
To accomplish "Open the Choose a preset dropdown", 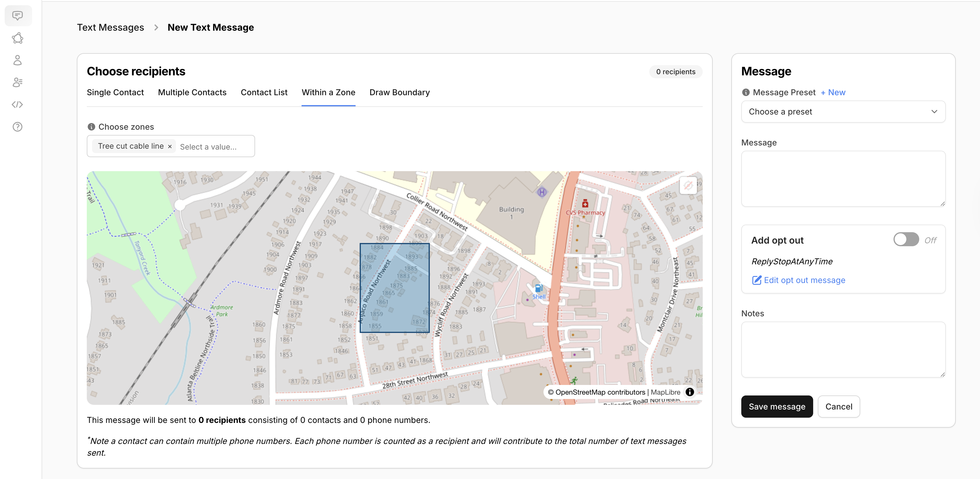I will pyautogui.click(x=843, y=112).
